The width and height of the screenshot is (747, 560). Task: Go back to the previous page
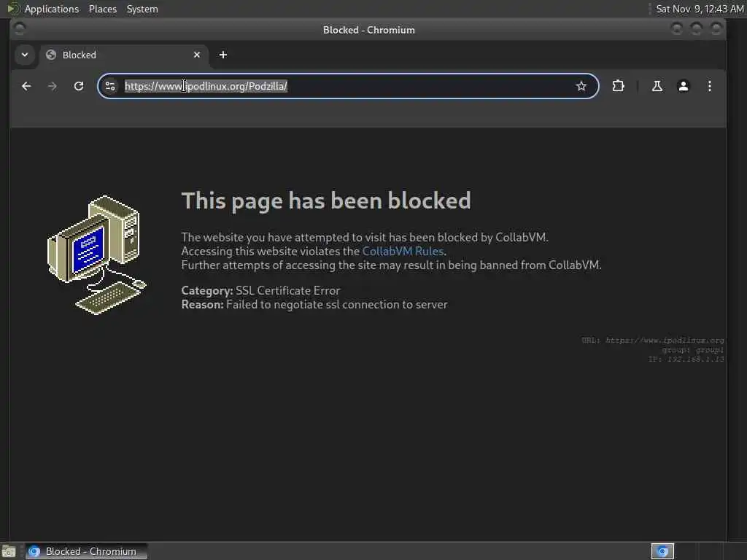(x=26, y=86)
